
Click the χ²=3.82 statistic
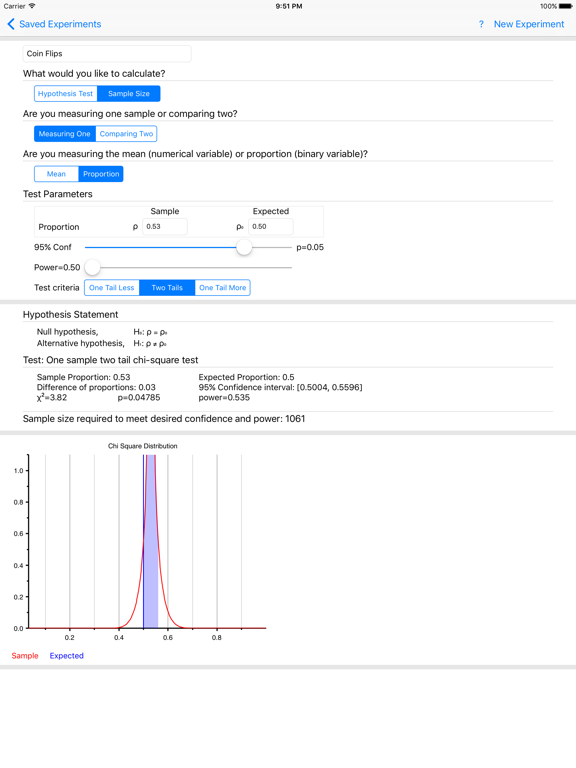pos(52,397)
